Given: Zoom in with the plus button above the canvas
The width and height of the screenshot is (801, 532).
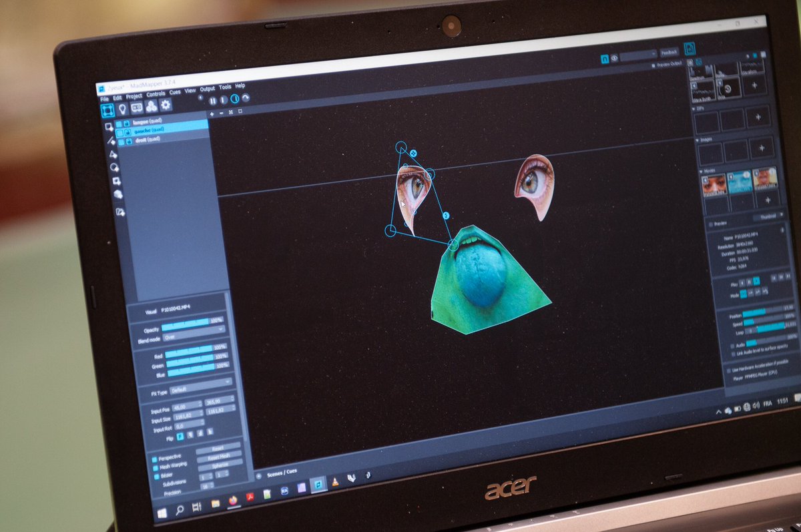Looking at the screenshot, I should tap(212, 114).
